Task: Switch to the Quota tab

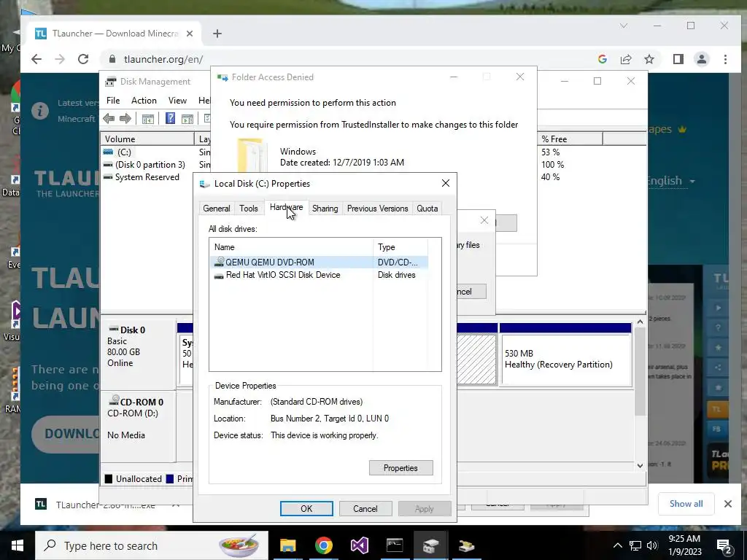Action: click(427, 209)
